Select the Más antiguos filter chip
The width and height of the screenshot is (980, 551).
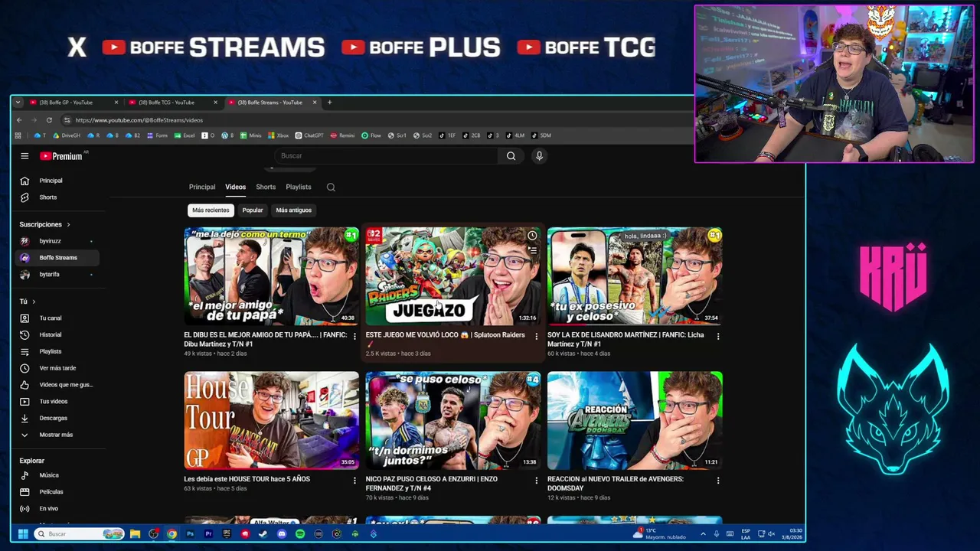293,210
